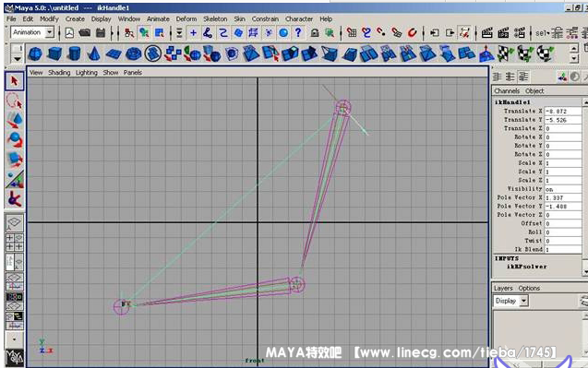The image size is (588, 368).
Task: Click the question mark help icon
Action: [298, 33]
